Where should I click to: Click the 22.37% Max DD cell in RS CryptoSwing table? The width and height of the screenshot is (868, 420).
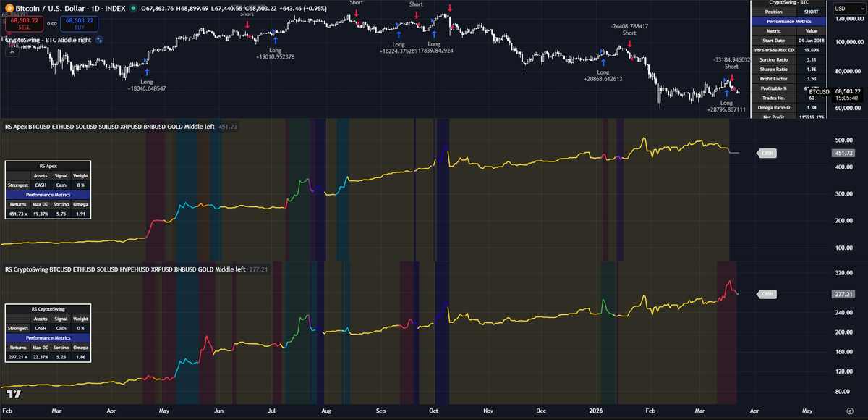click(41, 357)
